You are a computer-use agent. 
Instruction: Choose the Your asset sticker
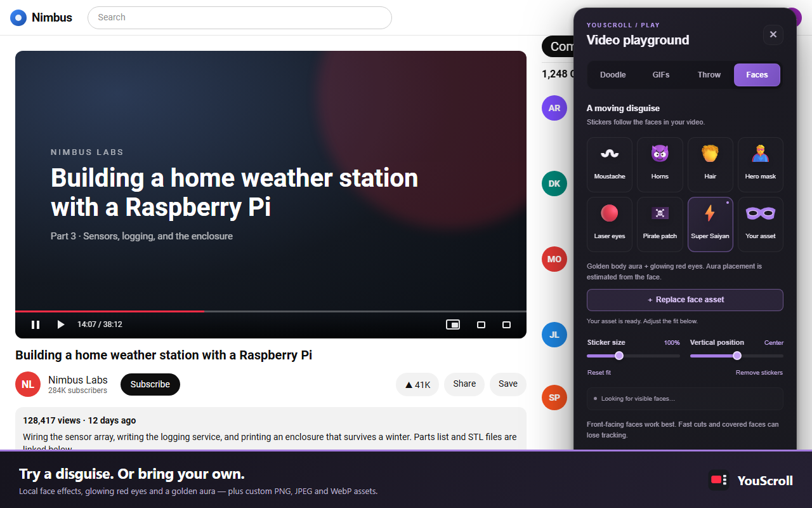click(761, 224)
